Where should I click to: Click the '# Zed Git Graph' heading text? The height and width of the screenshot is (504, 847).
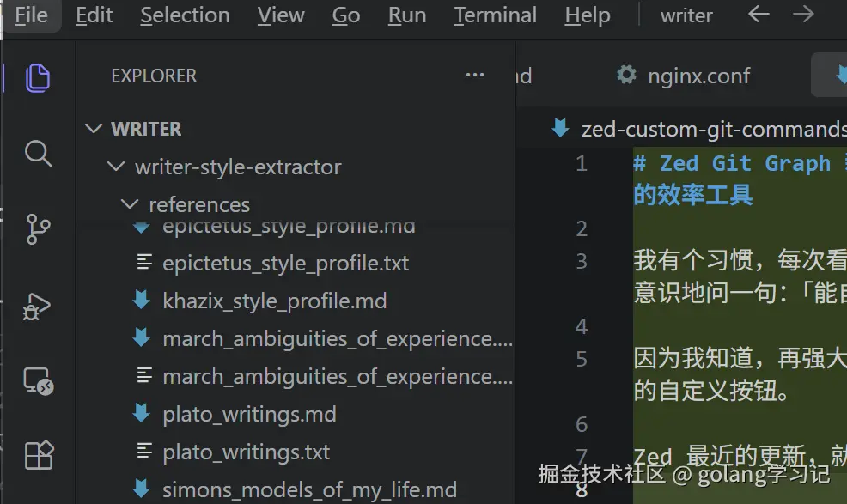pyautogui.click(x=733, y=163)
